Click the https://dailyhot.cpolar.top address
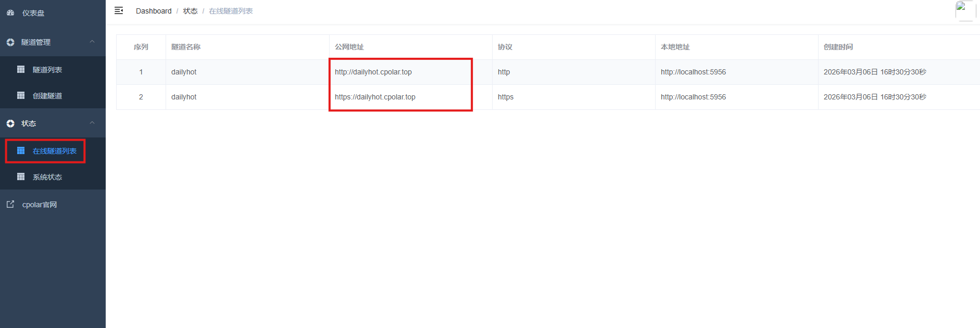The image size is (980, 328). (x=375, y=97)
